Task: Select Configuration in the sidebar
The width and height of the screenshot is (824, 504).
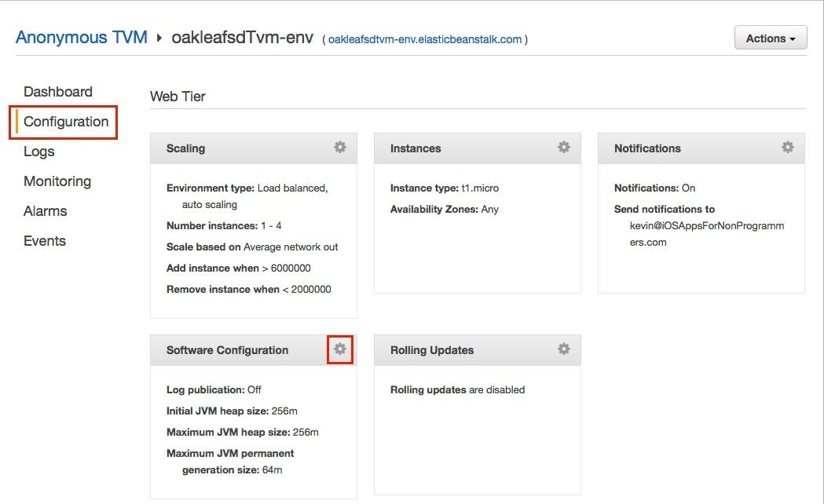Action: tap(66, 122)
